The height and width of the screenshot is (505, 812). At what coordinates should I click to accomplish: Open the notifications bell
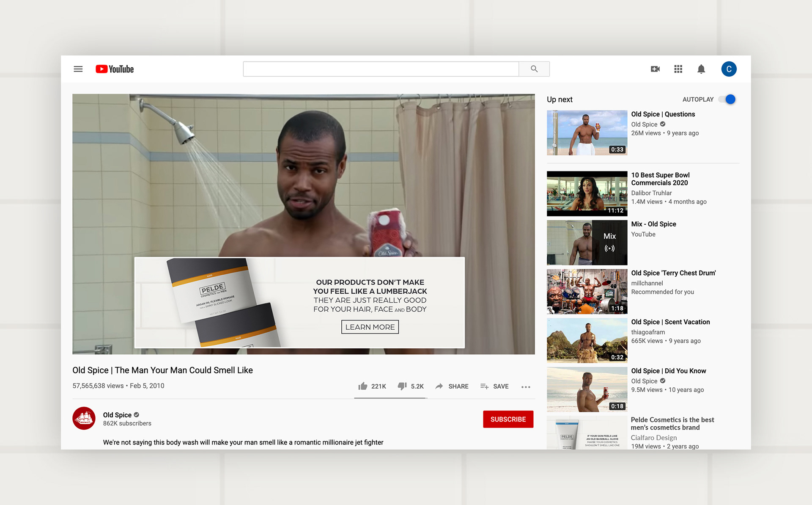pyautogui.click(x=701, y=69)
